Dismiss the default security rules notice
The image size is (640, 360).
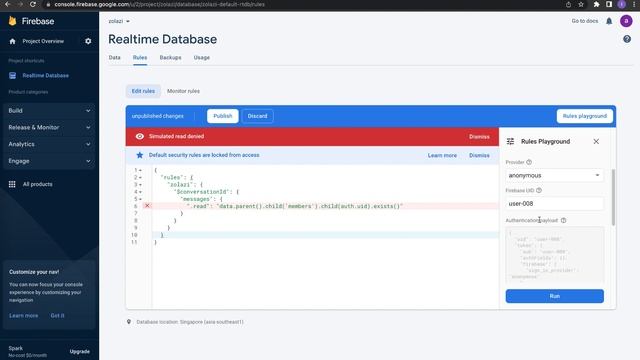pos(479,156)
